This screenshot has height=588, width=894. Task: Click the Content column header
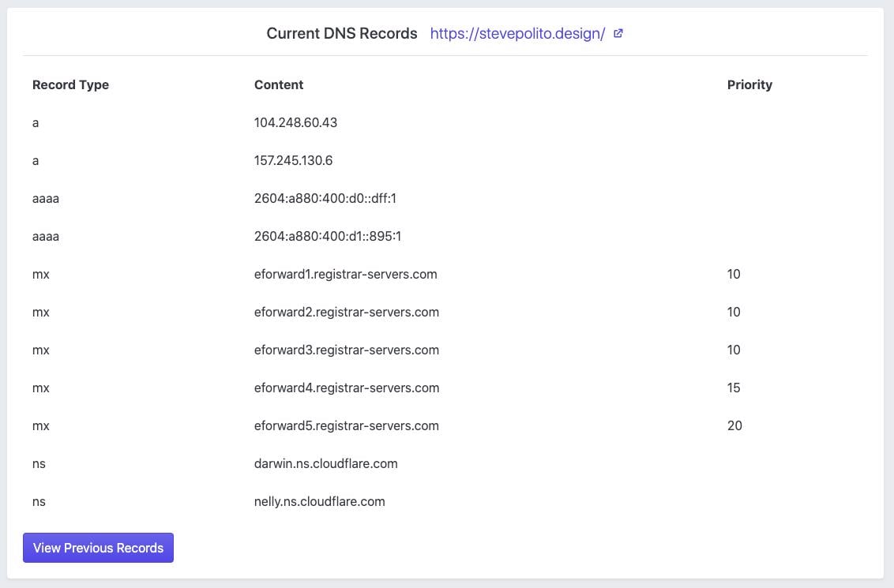pyautogui.click(x=279, y=84)
